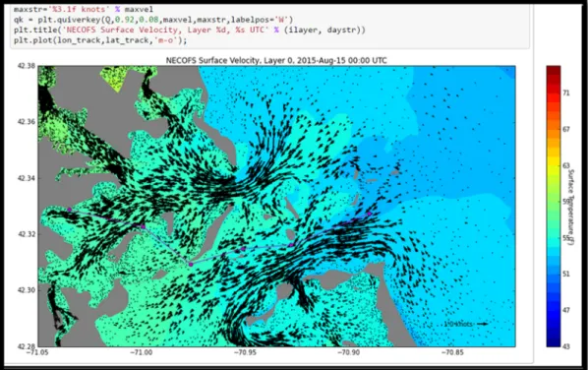The height and width of the screenshot is (370, 588).
Task: Click the colorbar tick label 67
Action: (x=566, y=129)
